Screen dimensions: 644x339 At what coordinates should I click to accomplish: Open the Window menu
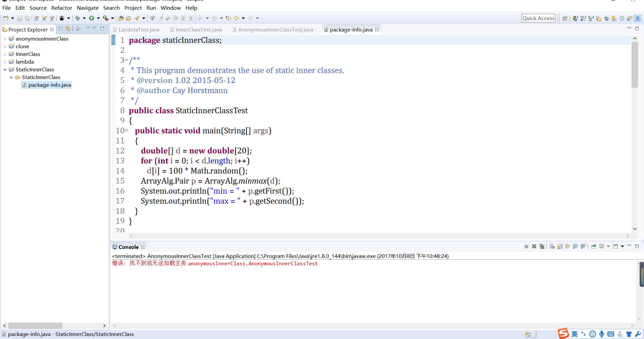170,8
